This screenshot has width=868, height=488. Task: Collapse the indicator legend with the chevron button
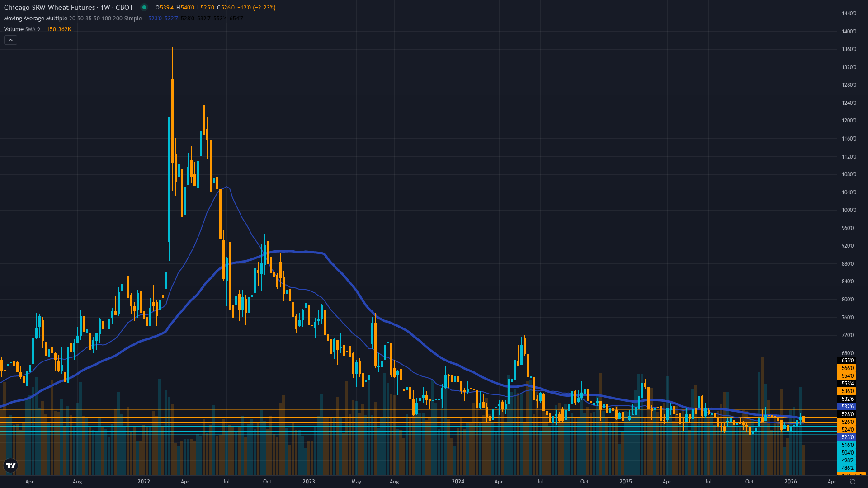[x=10, y=40]
